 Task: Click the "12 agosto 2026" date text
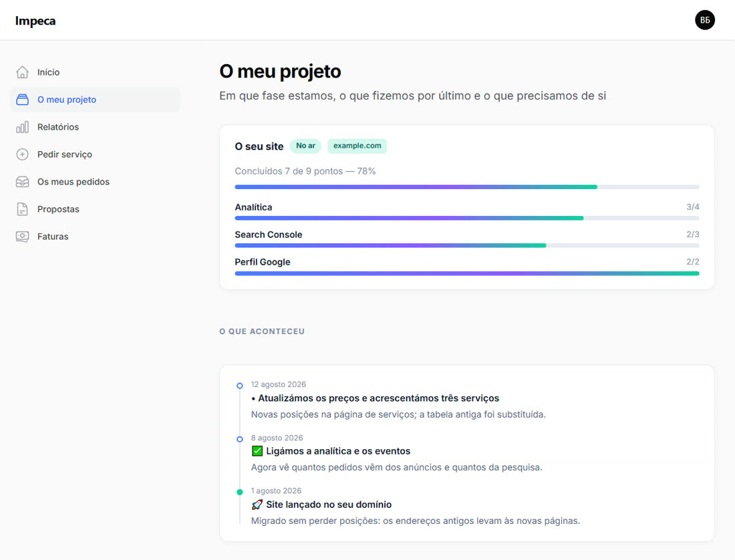point(279,384)
